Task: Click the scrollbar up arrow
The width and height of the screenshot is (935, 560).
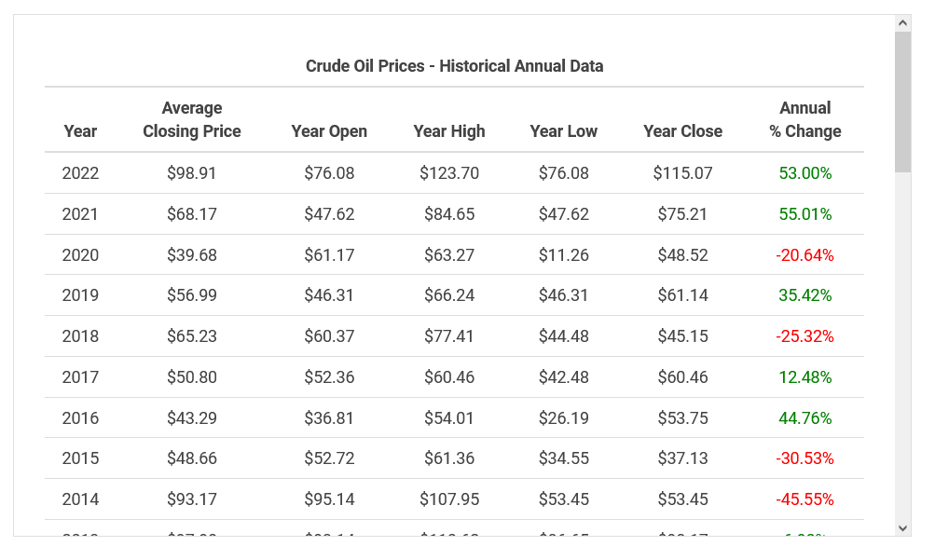Action: pos(902,23)
